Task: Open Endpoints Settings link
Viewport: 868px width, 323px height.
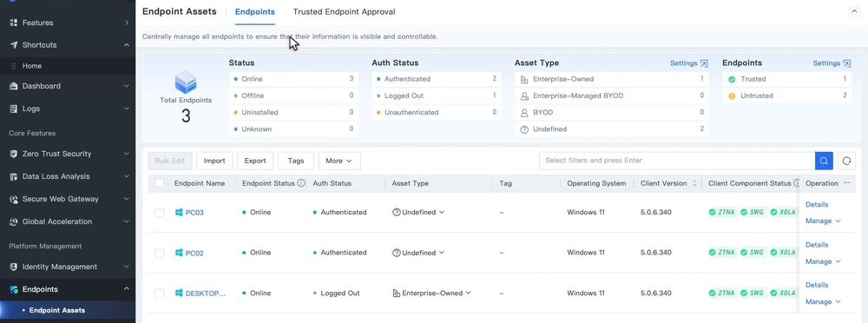Action: pyautogui.click(x=832, y=63)
